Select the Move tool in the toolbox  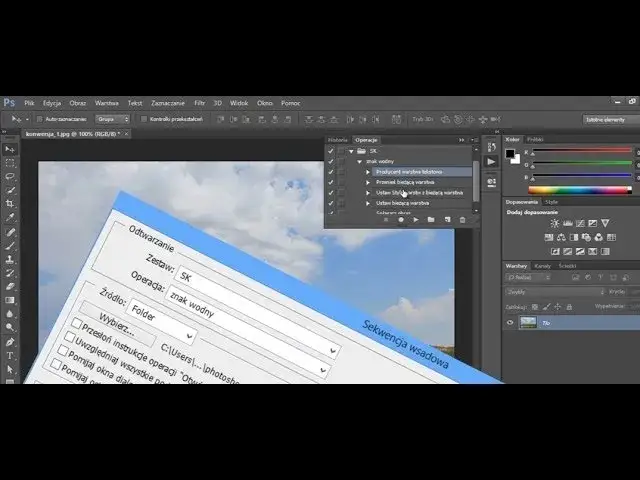point(10,149)
